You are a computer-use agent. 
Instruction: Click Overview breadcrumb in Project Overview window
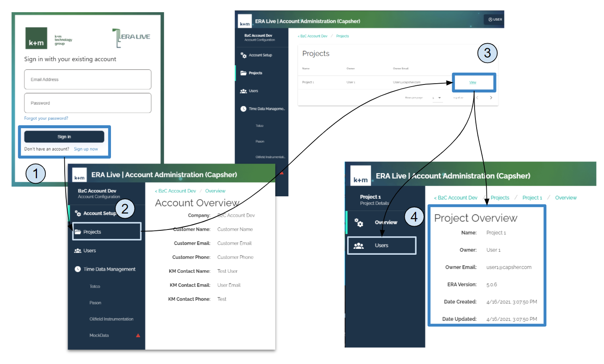click(x=566, y=198)
